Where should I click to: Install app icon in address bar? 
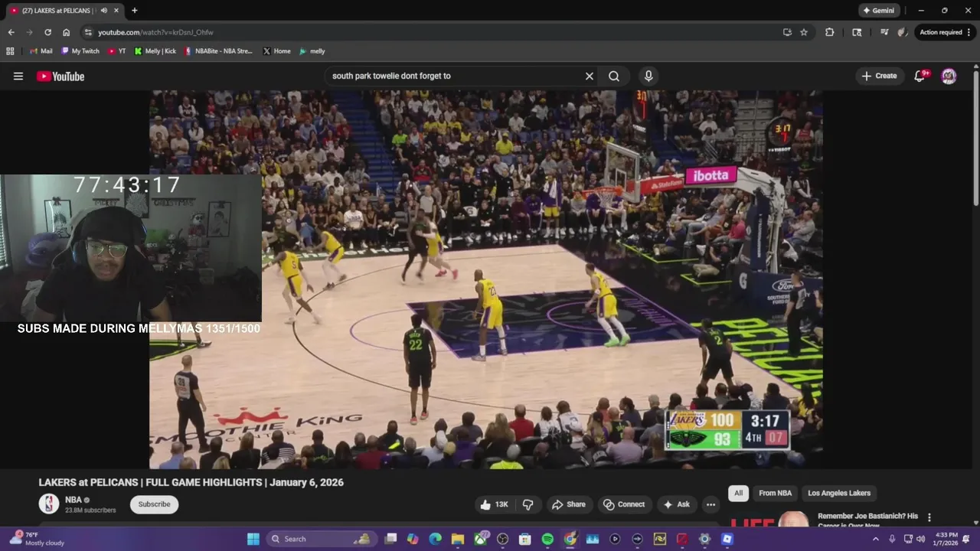(x=787, y=32)
